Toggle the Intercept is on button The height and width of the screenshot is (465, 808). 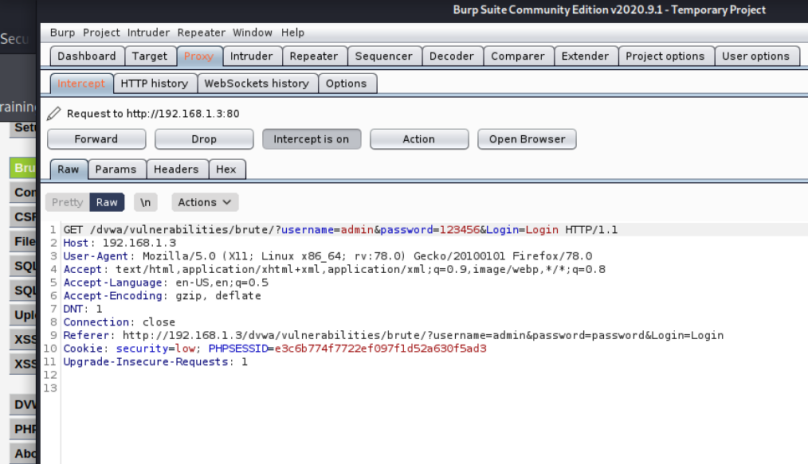coord(311,139)
